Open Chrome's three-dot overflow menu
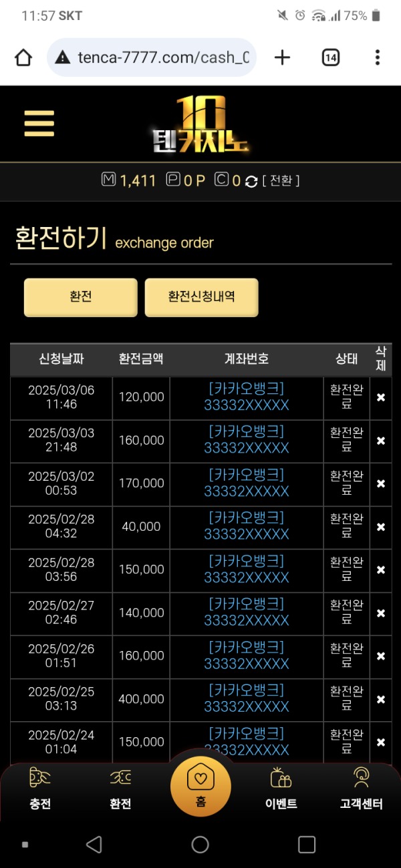401x868 pixels. 377,57
